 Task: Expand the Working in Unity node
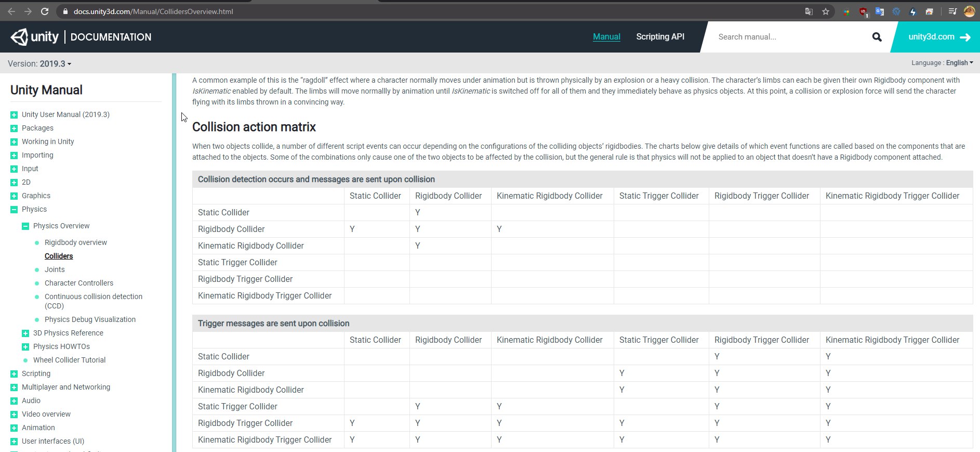pos(14,142)
